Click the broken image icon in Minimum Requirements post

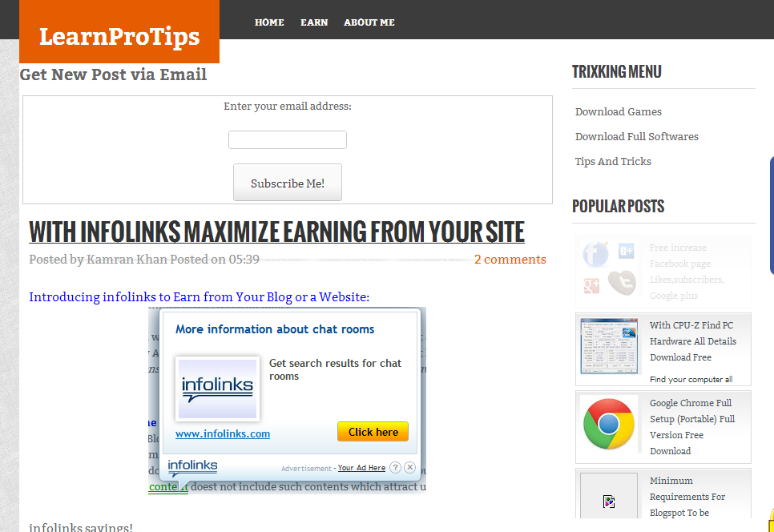click(609, 502)
